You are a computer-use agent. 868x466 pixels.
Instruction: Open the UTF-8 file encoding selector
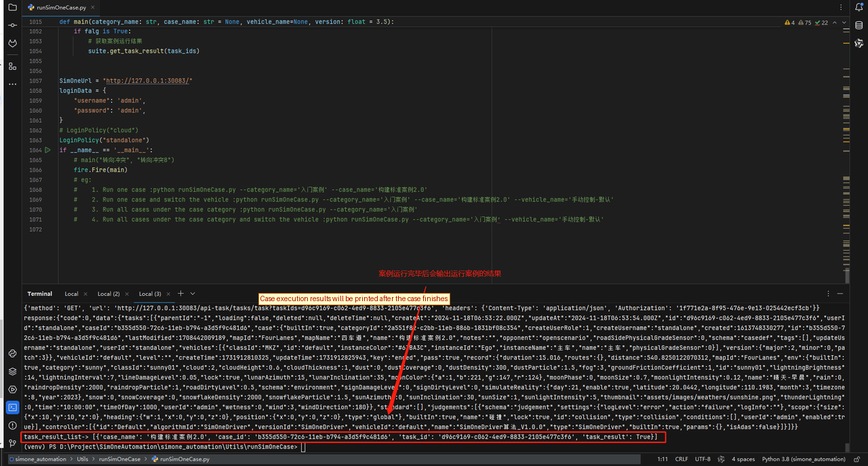703,459
